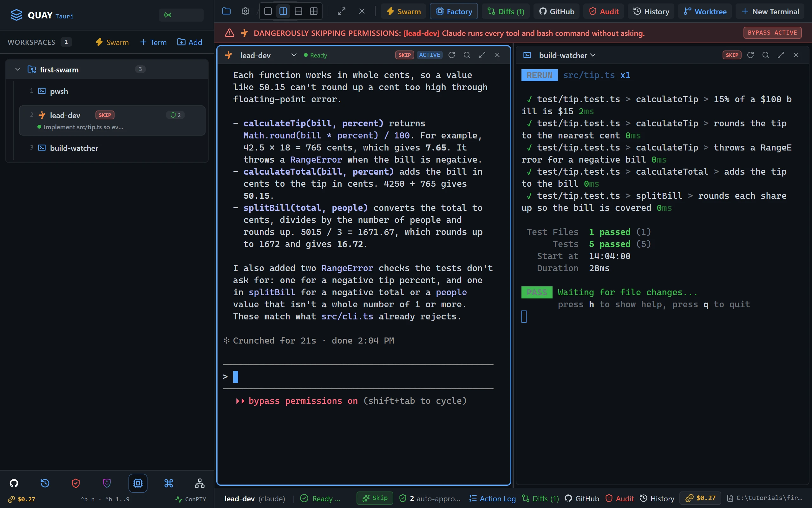Open the build-watcher pane title dropdown

(x=593, y=55)
